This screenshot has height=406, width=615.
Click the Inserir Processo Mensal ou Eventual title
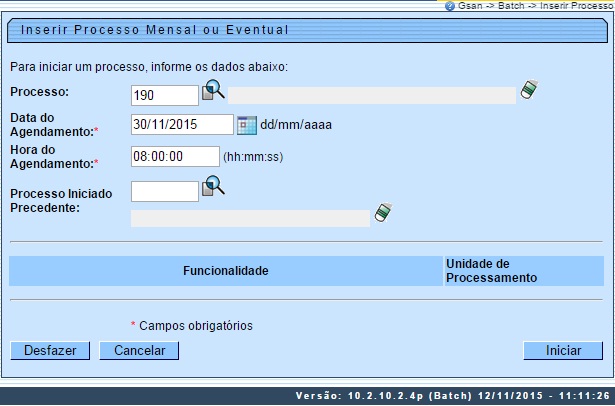155,30
